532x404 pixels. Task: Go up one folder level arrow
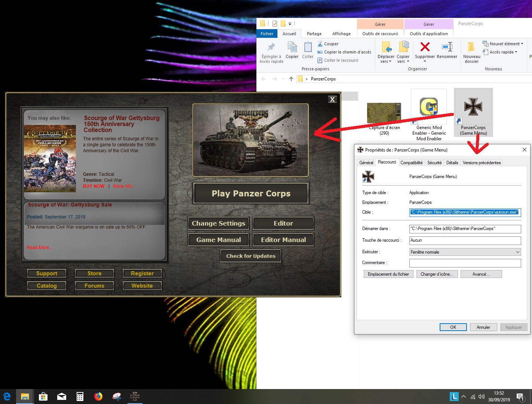point(291,79)
